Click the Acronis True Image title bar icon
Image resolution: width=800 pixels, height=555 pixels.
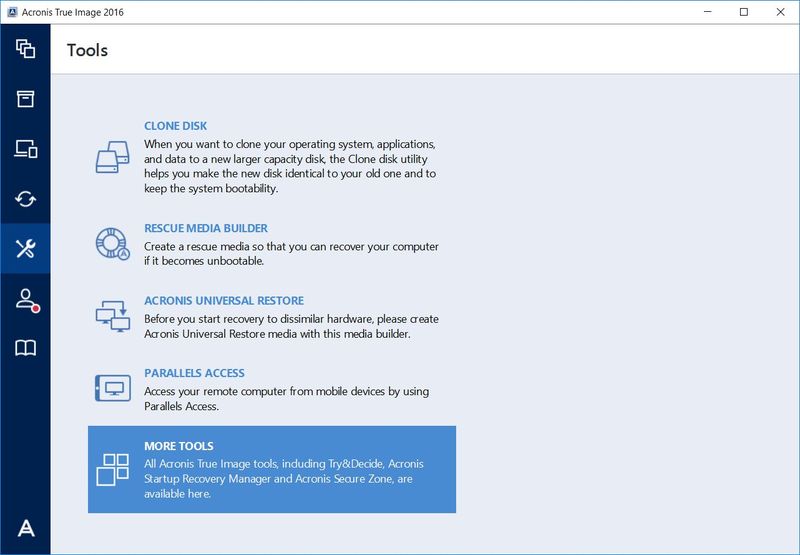pyautogui.click(x=11, y=12)
